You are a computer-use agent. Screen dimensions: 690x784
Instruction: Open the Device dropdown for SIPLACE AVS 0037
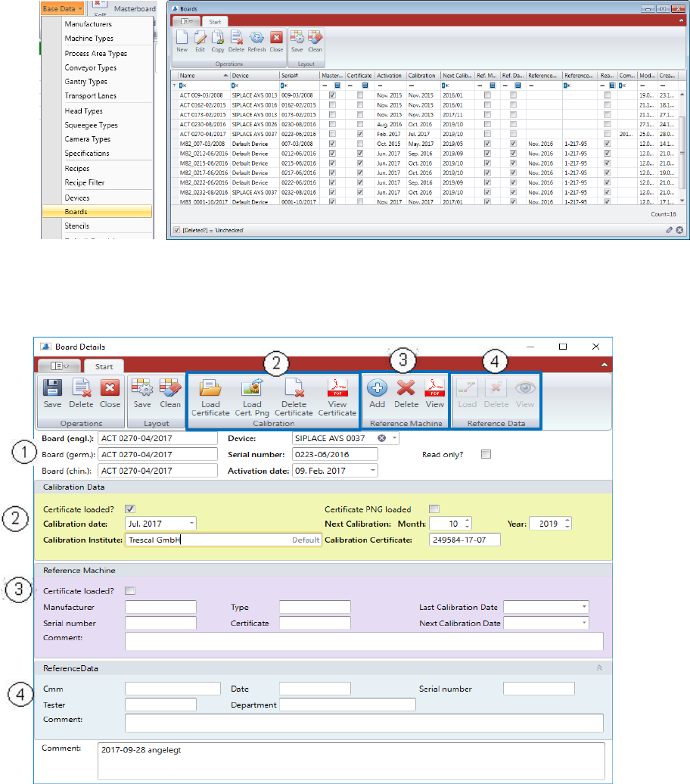(x=394, y=438)
